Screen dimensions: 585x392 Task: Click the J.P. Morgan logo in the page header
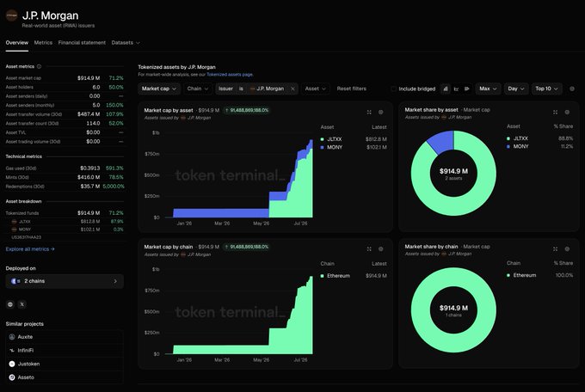[11, 15]
